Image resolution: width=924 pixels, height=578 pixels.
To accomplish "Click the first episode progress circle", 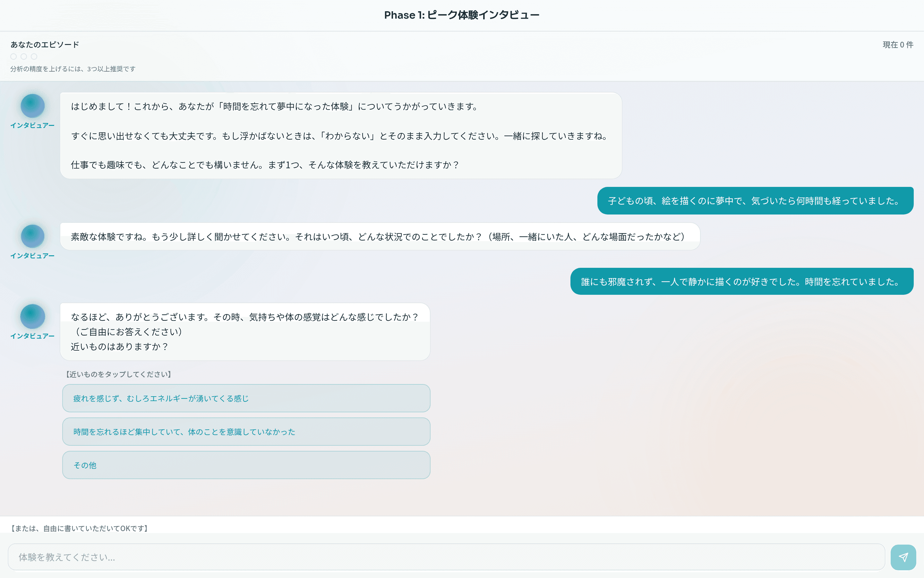I will point(13,57).
